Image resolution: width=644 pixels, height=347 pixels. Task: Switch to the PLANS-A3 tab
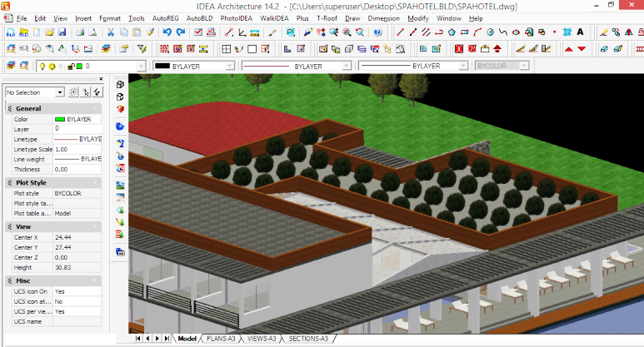(222, 339)
